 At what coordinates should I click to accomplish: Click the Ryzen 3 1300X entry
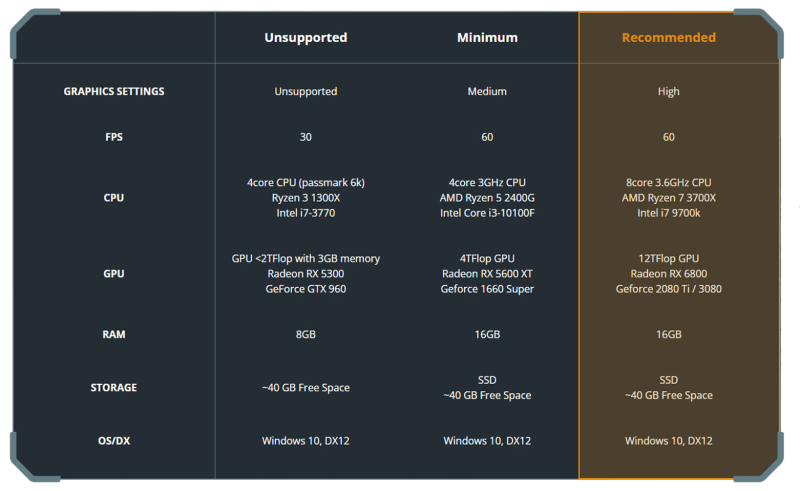pyautogui.click(x=306, y=198)
